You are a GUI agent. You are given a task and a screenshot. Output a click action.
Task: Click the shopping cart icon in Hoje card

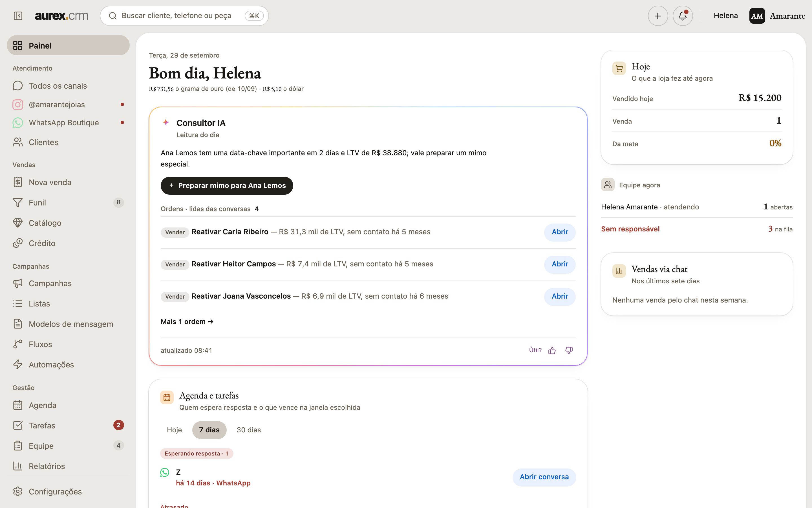coord(619,68)
